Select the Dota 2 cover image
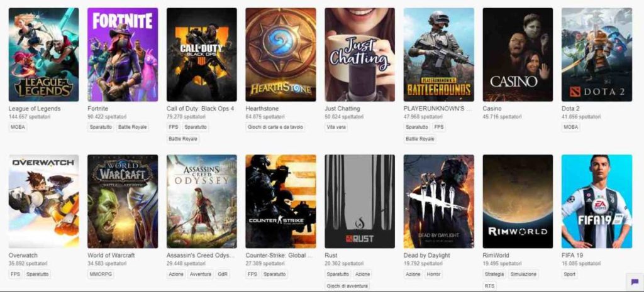 point(597,55)
